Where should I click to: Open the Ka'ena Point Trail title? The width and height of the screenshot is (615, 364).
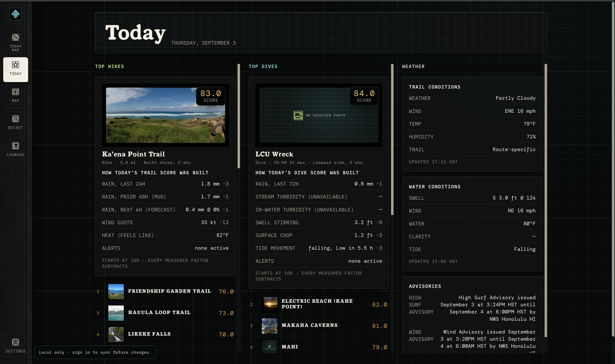point(133,154)
